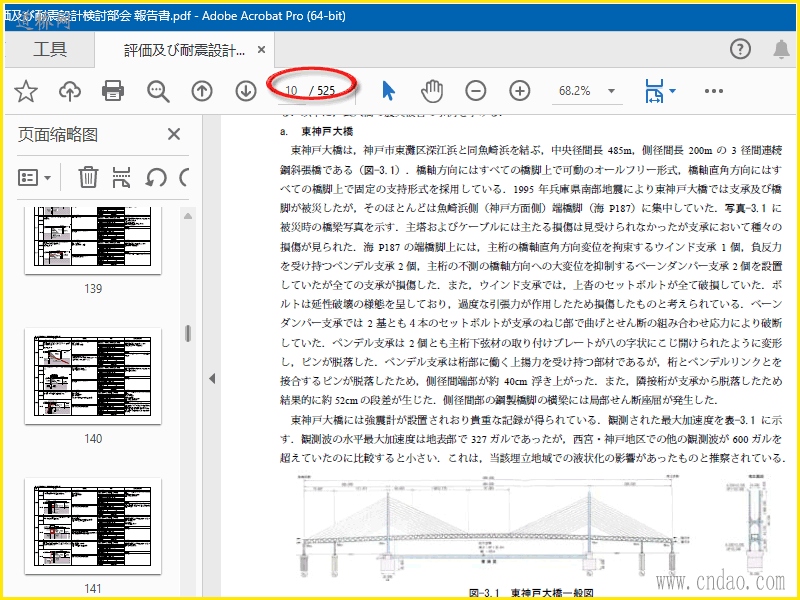
Task: Open the zoom level 68.2% dropdown
Action: [611, 91]
